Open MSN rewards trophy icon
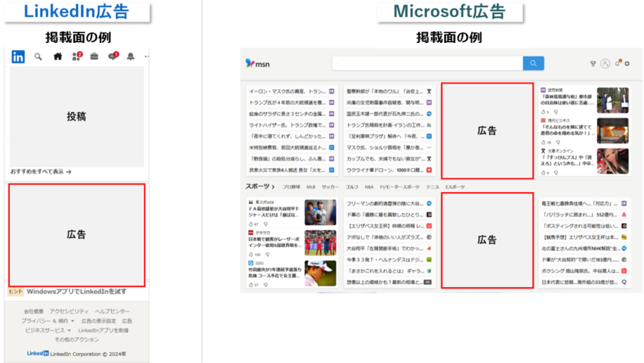 pyautogui.click(x=593, y=64)
